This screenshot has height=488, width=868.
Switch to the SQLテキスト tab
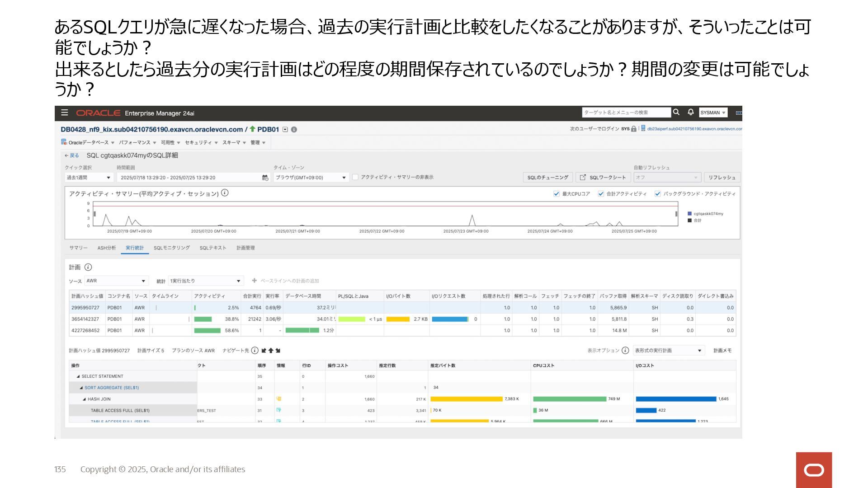(213, 248)
